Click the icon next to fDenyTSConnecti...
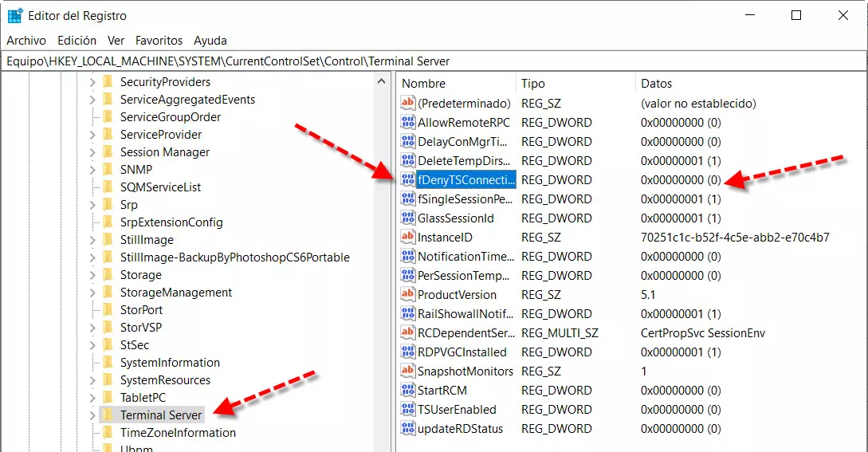Viewport: 868px width, 452px height. tap(408, 179)
